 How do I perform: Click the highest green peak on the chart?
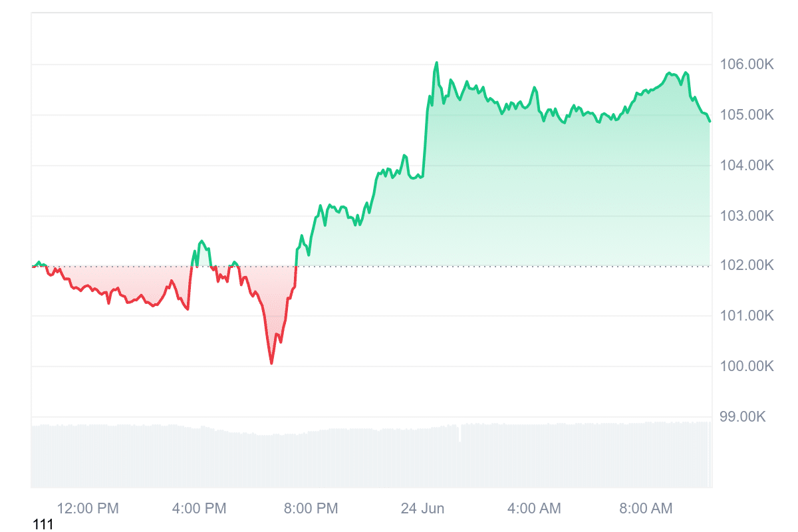point(436,63)
